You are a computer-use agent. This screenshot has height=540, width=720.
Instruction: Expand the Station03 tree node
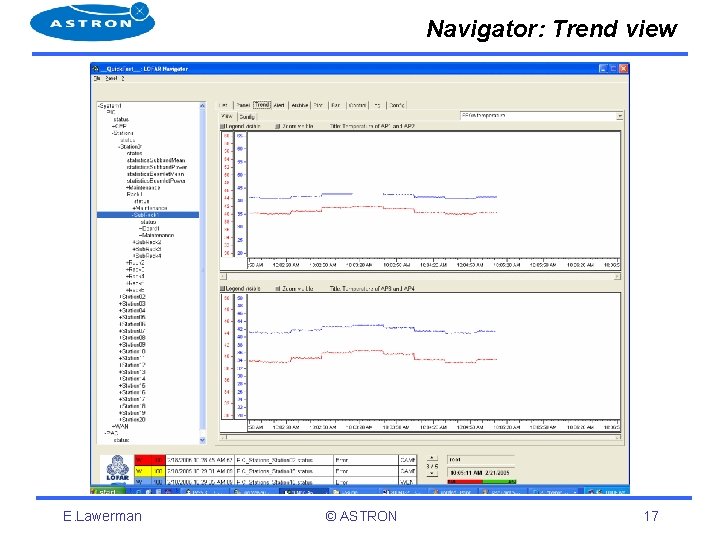tap(120, 304)
